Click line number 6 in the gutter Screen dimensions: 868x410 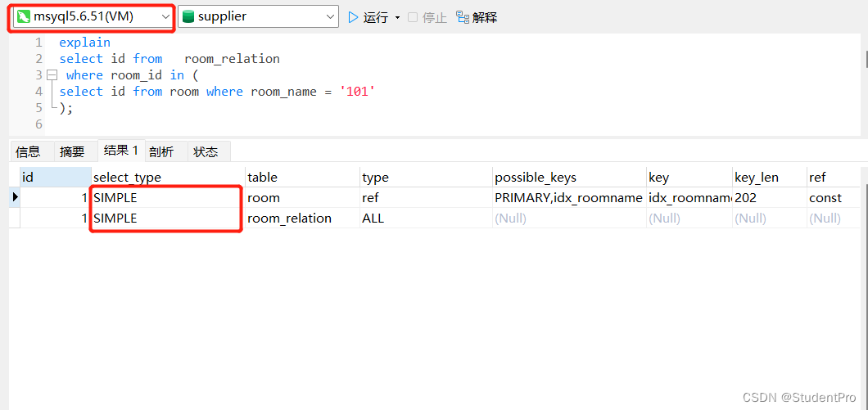point(38,124)
